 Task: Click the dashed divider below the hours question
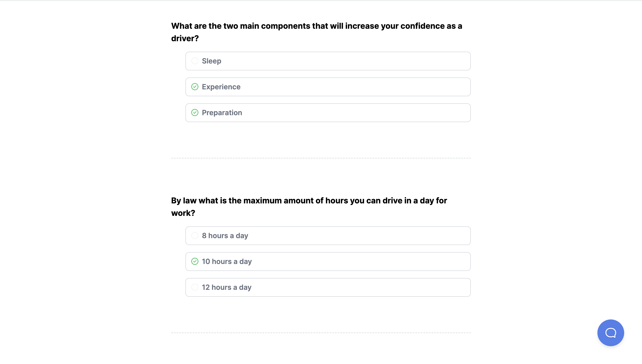[x=321, y=333]
